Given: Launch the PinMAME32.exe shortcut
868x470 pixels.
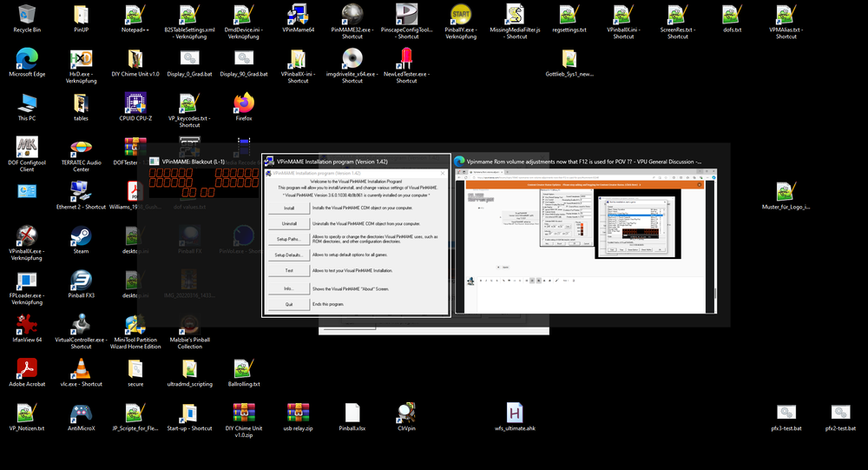Looking at the screenshot, I should (x=352, y=15).
